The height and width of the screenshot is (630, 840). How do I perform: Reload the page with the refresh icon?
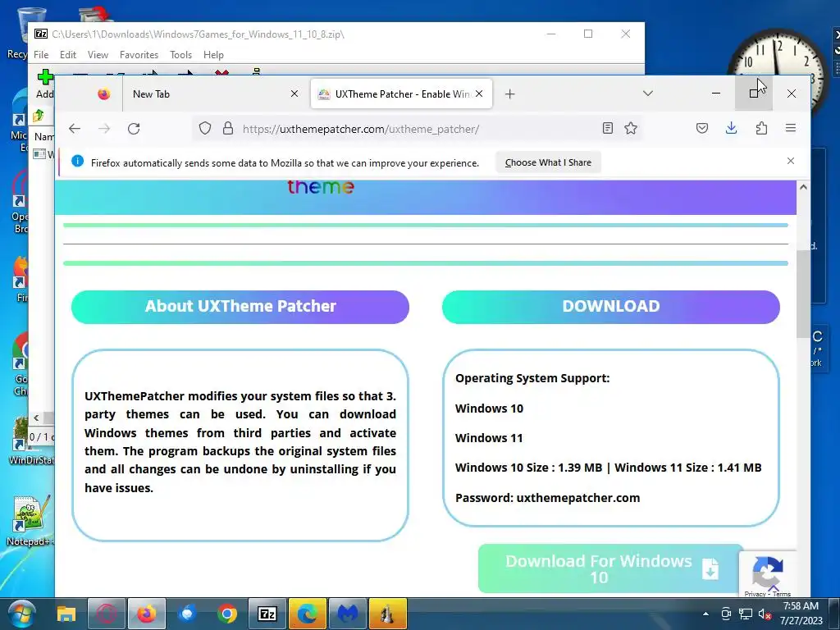coord(134,129)
